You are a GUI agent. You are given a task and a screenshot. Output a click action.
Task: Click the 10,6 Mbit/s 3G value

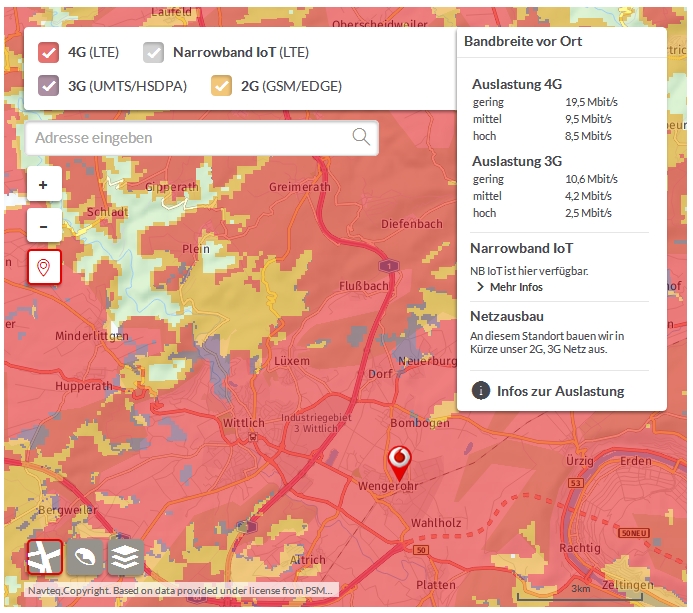pos(591,179)
